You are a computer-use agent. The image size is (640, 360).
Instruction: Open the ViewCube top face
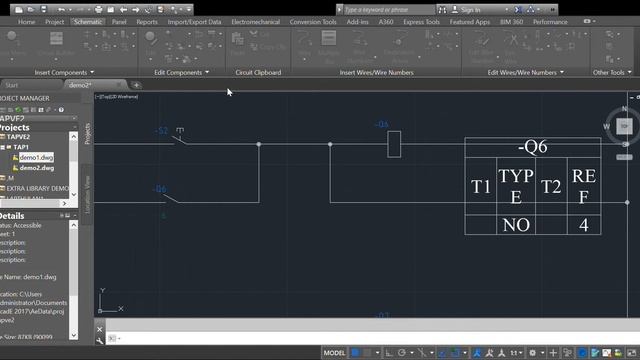click(x=624, y=127)
